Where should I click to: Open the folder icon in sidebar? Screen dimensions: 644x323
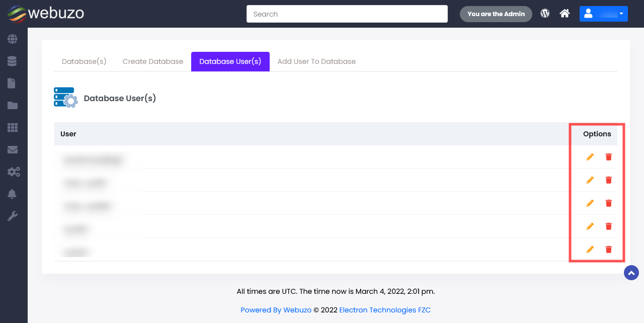13,106
